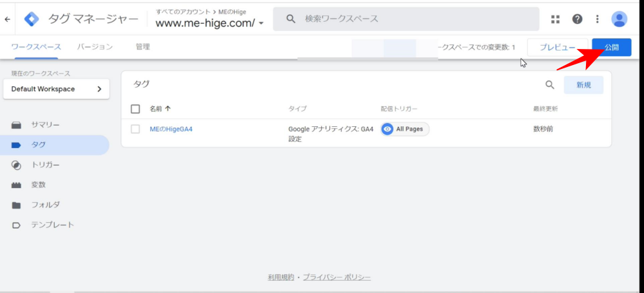Click the search magnifier in the タグ panel
Screen dimensions: 644x293
549,85
